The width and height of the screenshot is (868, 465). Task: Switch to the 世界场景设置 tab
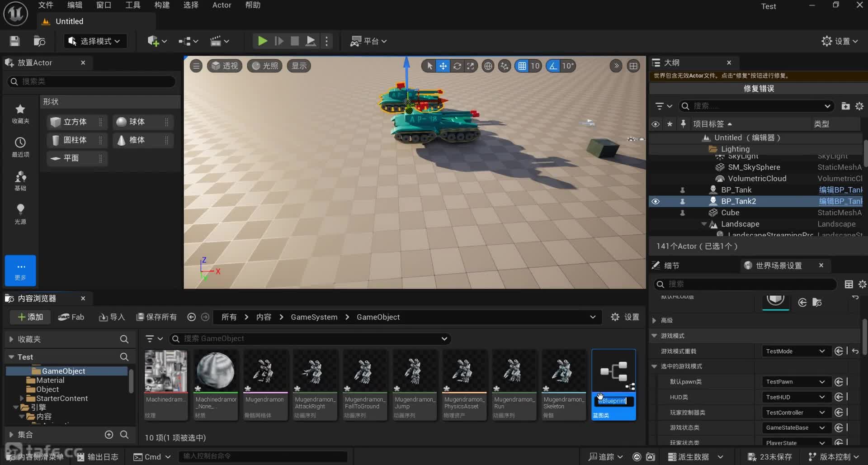coord(778,266)
